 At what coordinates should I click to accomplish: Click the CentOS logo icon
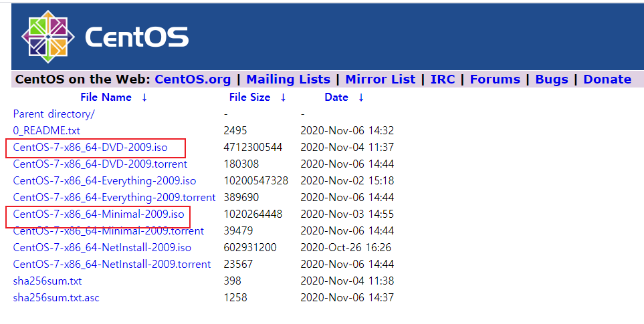[48, 37]
